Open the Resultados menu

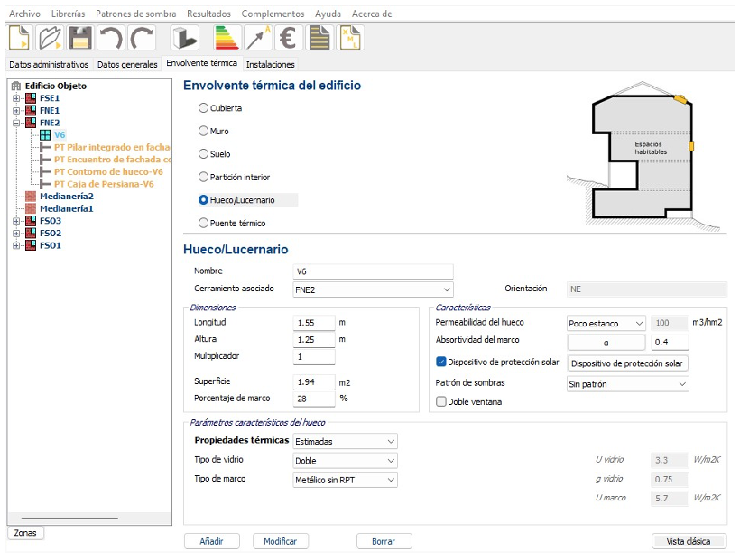pyautogui.click(x=208, y=14)
